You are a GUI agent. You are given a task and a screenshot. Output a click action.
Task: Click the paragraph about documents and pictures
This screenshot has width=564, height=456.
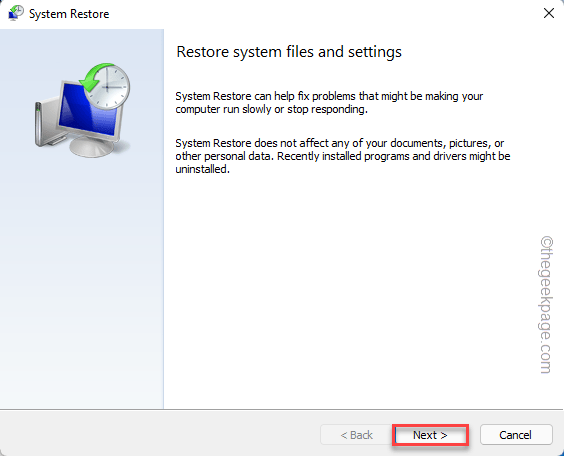pos(343,156)
